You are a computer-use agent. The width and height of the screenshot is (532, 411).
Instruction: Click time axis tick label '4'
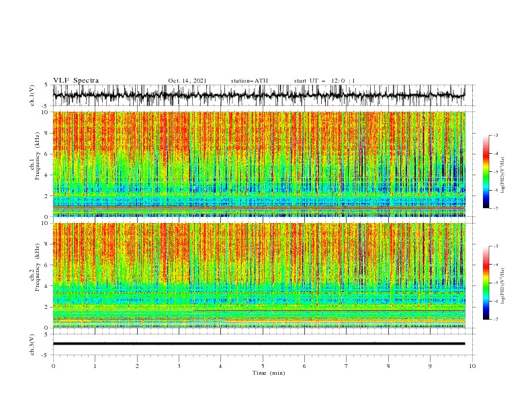[x=220, y=366]
